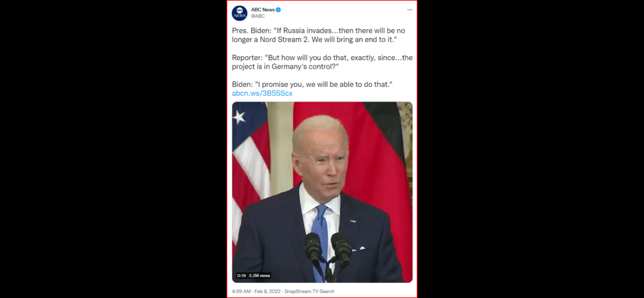Click the 3.2M views counter
This screenshot has width=644, height=298.
259,276
